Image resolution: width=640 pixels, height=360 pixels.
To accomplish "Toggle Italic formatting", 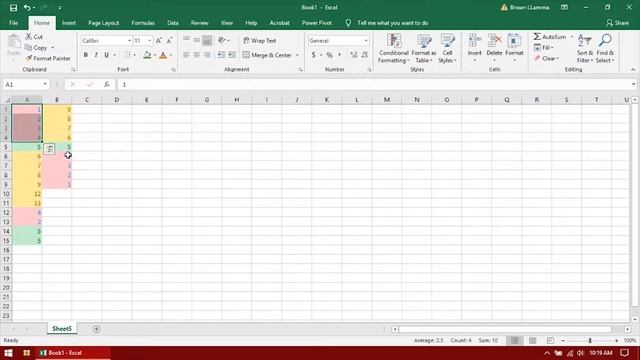I will (x=96, y=55).
